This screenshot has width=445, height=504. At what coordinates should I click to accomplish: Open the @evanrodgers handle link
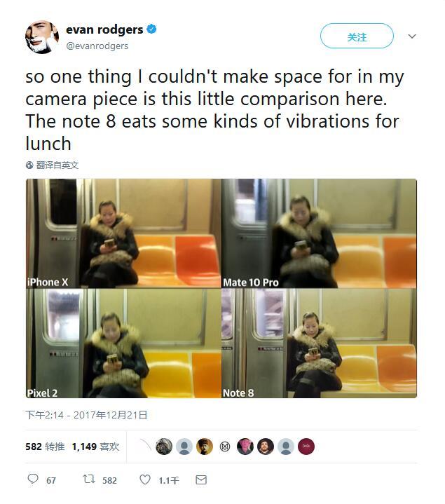tap(97, 46)
